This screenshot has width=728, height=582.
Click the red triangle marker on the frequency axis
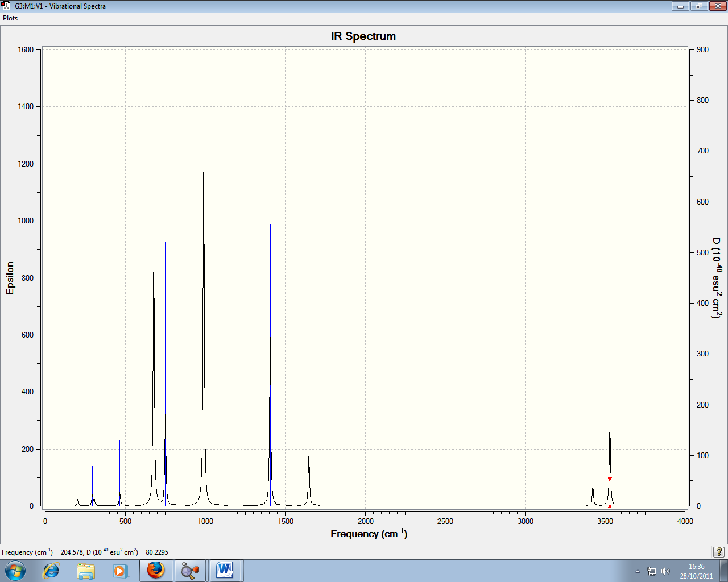click(610, 506)
